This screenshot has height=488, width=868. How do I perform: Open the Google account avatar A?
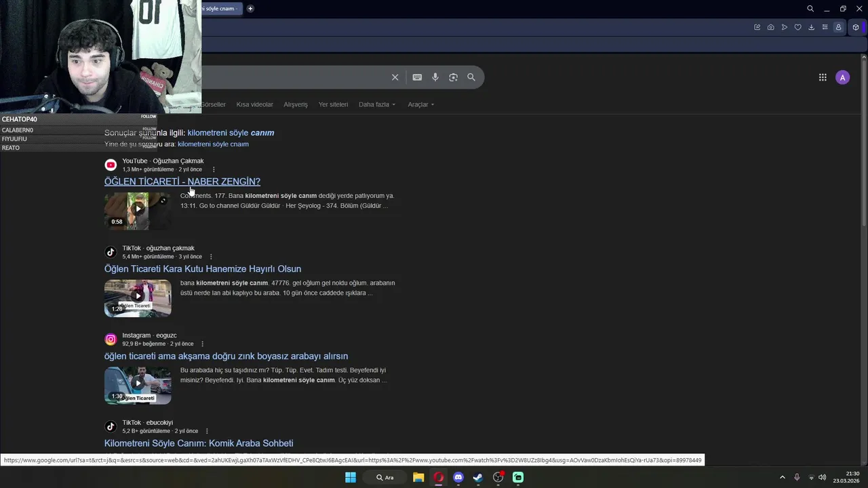[x=842, y=77]
